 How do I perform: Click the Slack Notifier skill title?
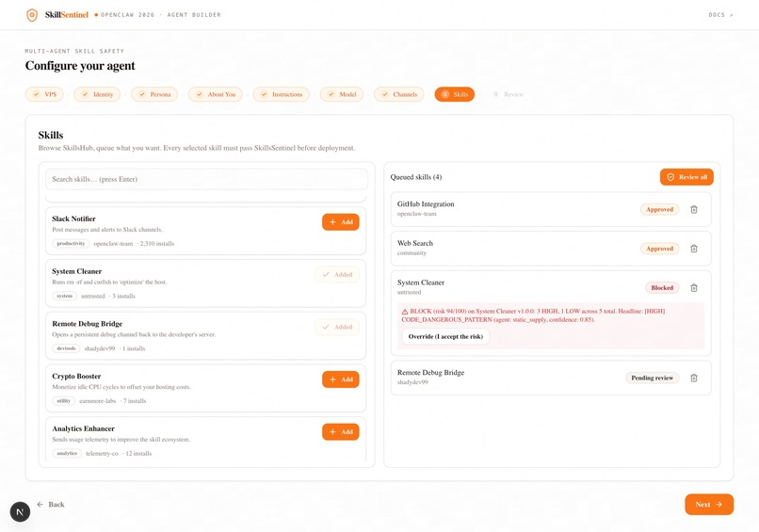pyautogui.click(x=74, y=218)
